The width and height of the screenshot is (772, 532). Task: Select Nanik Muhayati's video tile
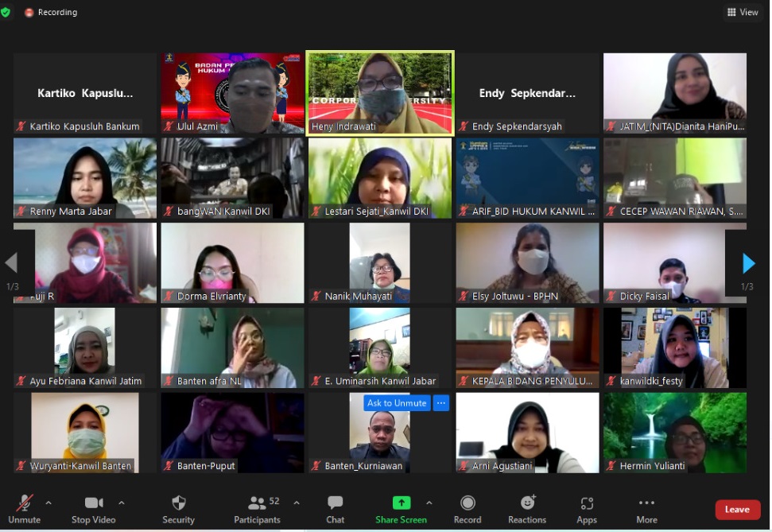point(380,262)
